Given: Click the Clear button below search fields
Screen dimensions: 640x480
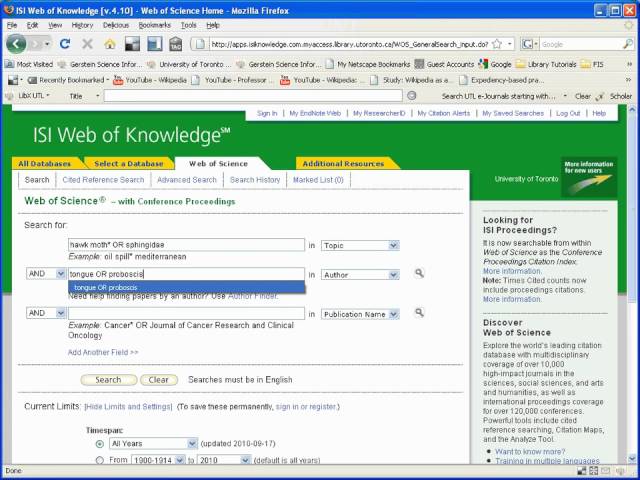Looking at the screenshot, I should point(159,380).
